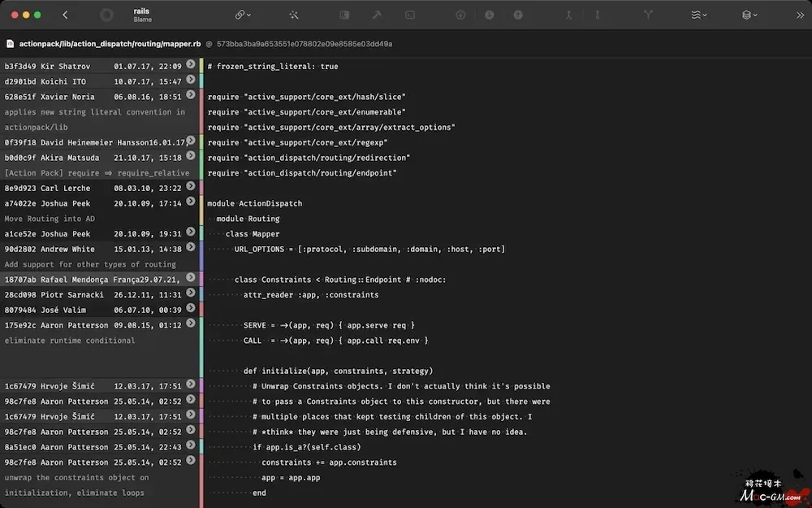Screen dimensions: 812x508
Task: Click the thin vertical commit-line toolbar icon
Action: click(x=598, y=15)
